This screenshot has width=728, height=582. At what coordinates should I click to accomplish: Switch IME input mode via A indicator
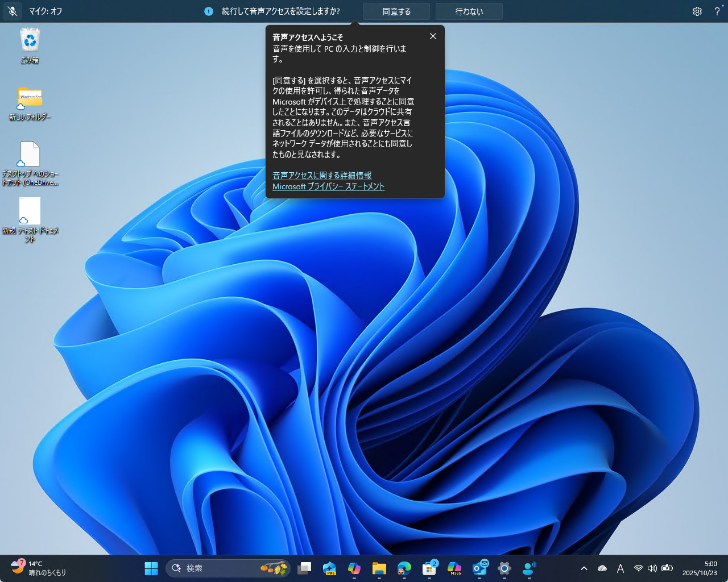click(x=621, y=568)
